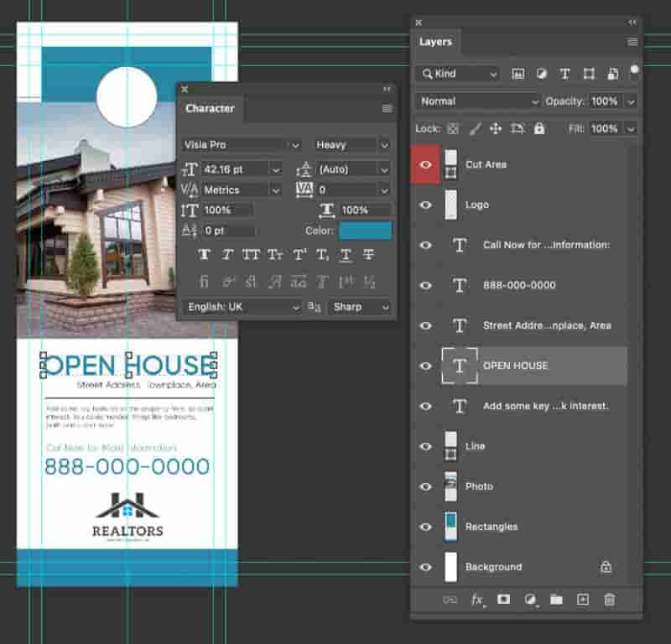Hide the Line layer

pyautogui.click(x=425, y=446)
